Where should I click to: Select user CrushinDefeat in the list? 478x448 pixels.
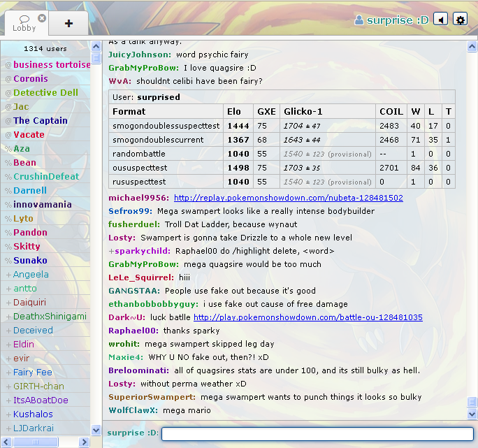tap(45, 177)
